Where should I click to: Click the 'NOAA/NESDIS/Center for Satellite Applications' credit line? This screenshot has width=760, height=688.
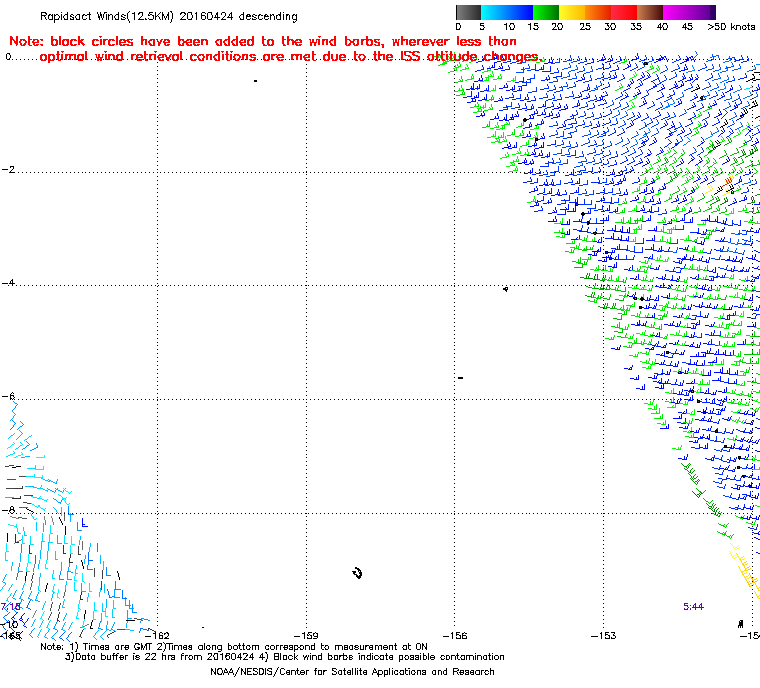[352, 672]
